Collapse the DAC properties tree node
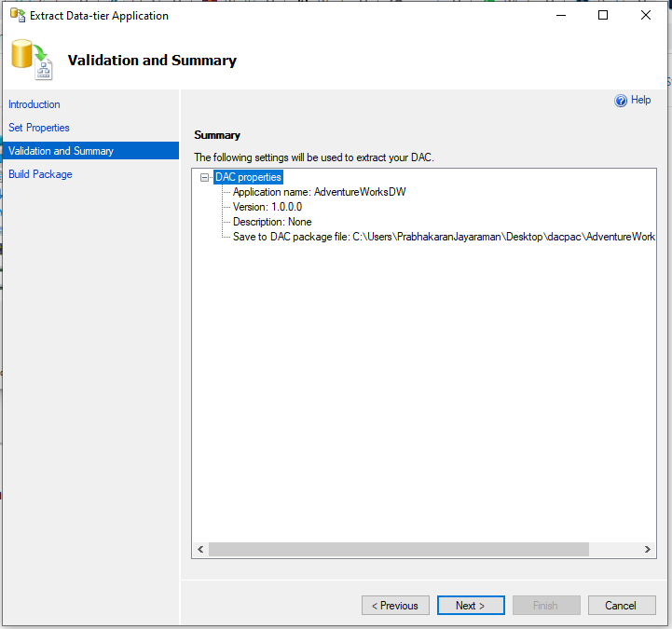This screenshot has width=672, height=629. 204,177
